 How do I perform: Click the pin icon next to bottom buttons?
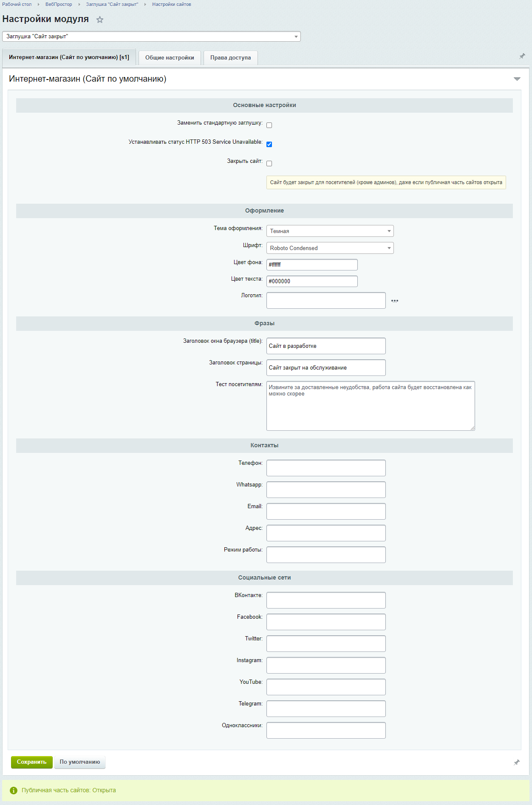[516, 762]
